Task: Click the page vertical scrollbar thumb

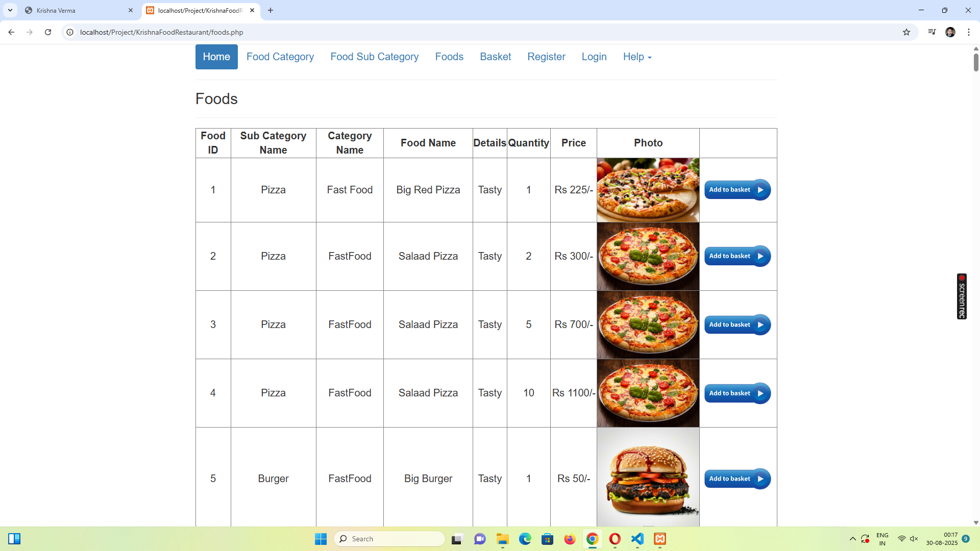Action: point(976,62)
